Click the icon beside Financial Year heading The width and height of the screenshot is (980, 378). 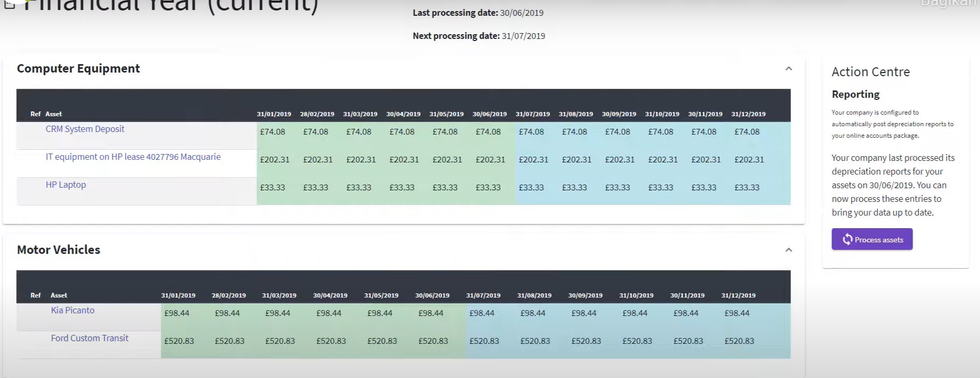(9, 4)
